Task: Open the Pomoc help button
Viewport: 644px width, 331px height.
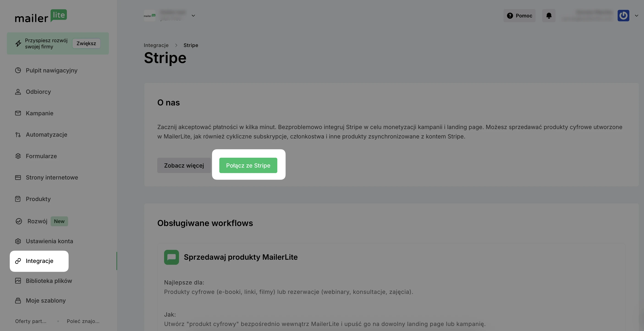Action: pos(520,16)
